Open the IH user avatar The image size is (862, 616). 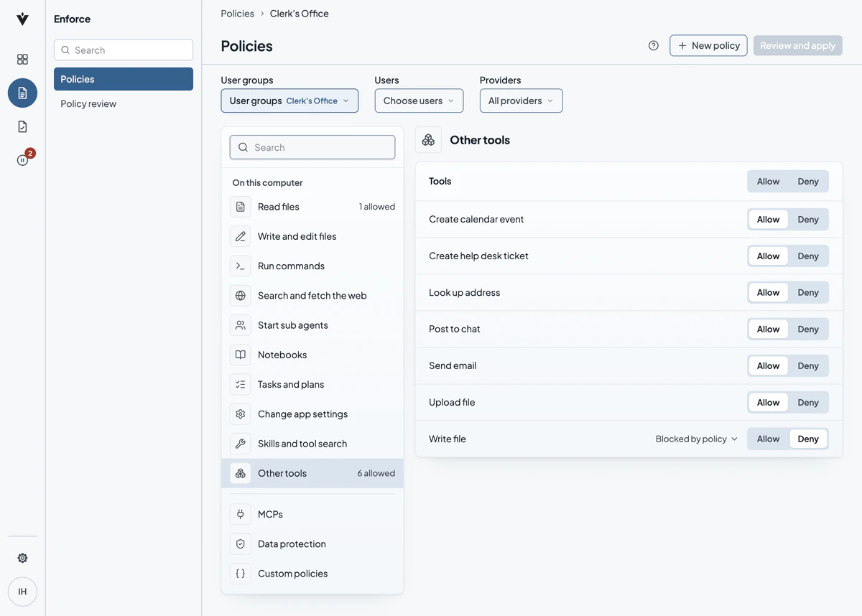(x=22, y=592)
